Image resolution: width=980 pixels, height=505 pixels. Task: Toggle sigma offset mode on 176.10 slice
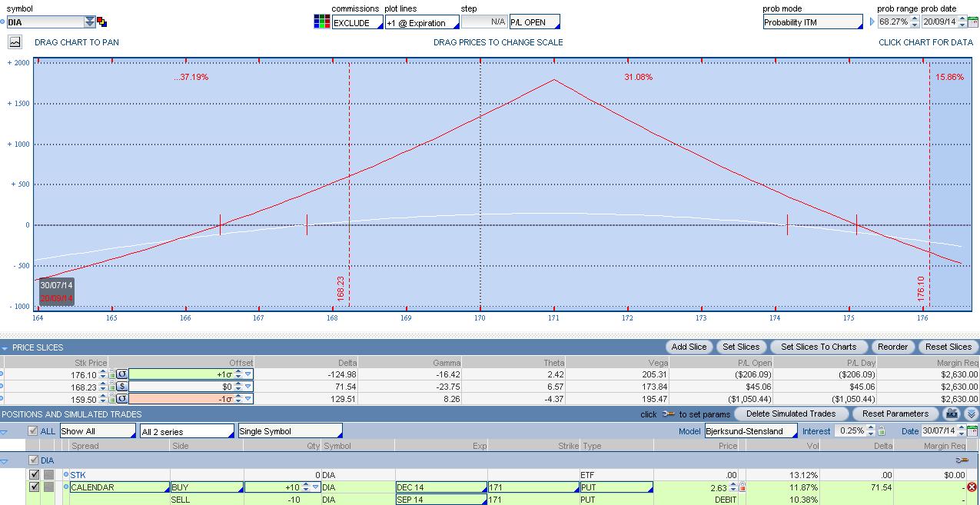(122, 374)
